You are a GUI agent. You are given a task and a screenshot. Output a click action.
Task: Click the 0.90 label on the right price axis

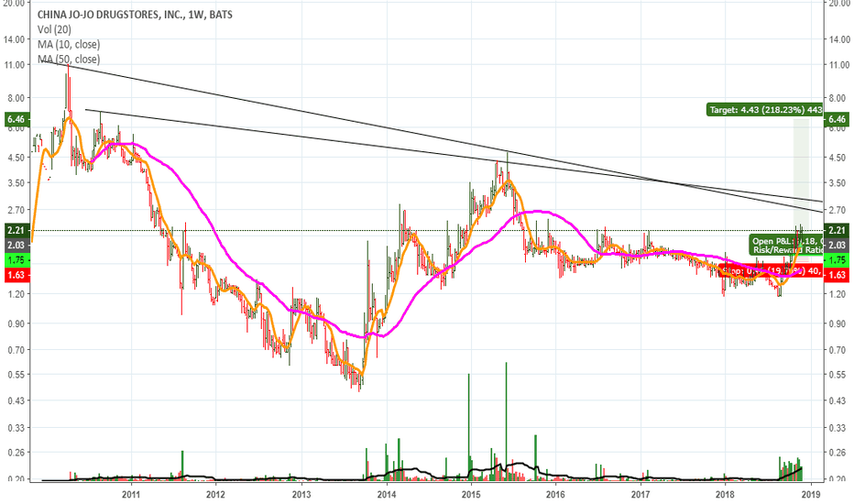(x=838, y=323)
